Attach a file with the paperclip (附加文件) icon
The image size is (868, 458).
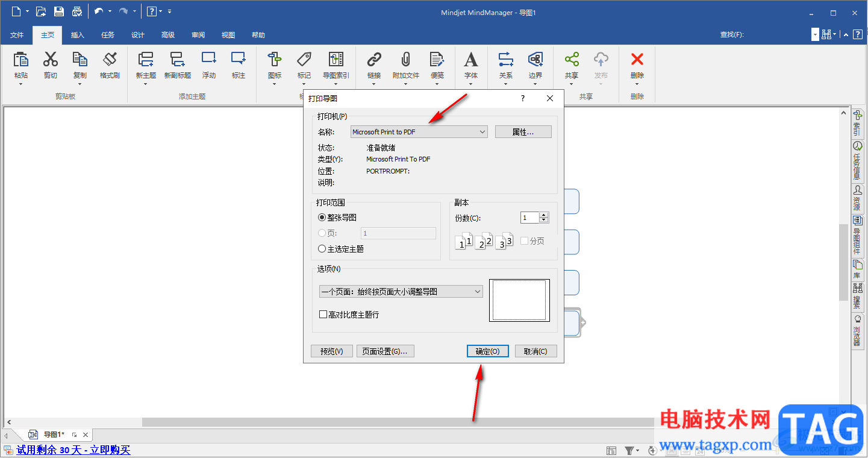click(x=405, y=60)
